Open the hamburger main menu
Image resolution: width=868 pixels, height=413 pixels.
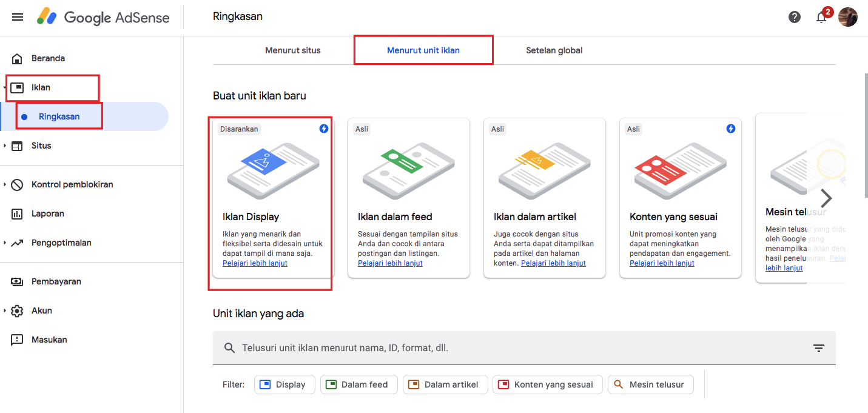[x=18, y=17]
